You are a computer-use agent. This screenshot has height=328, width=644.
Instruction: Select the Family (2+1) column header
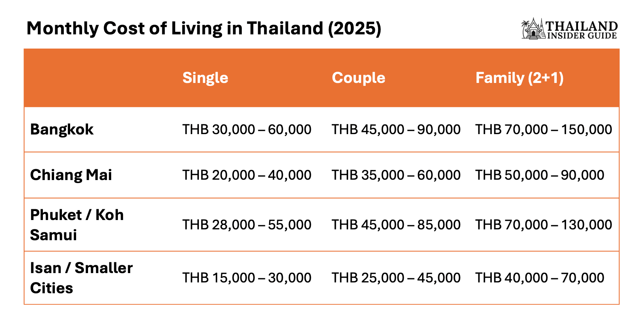[519, 78]
